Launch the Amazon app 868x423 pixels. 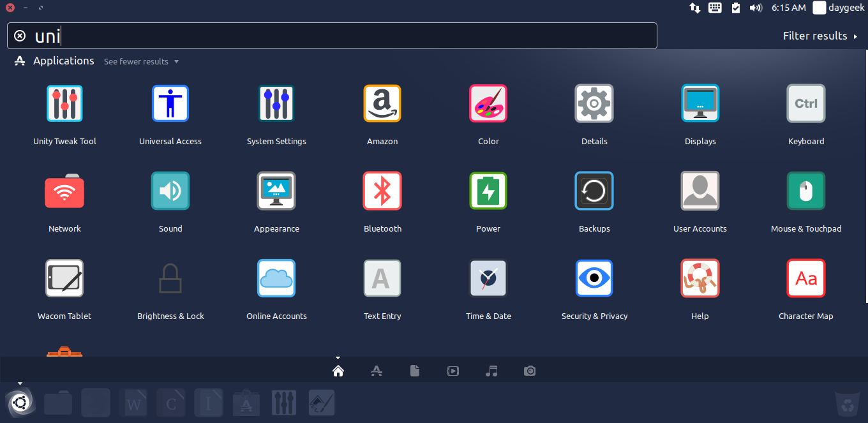point(382,103)
